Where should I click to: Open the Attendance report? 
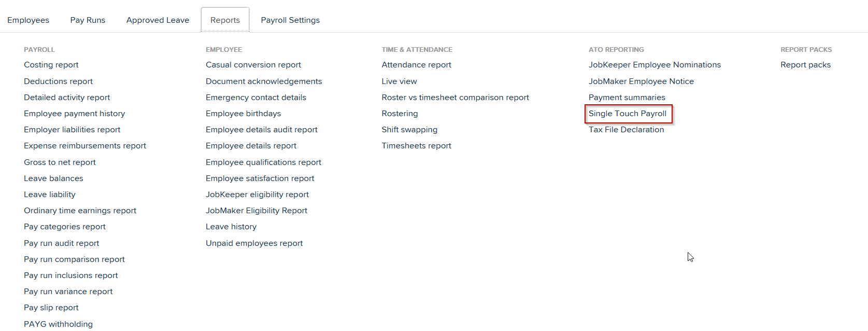click(x=416, y=64)
